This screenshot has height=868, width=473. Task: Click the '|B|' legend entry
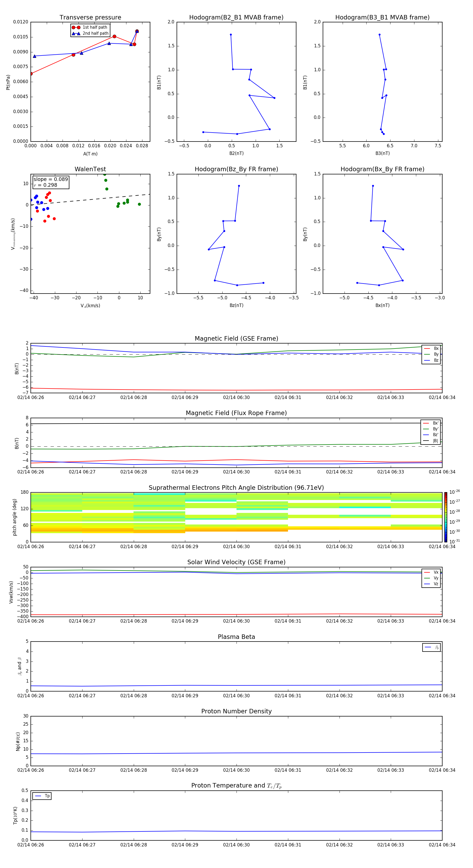[x=435, y=441]
